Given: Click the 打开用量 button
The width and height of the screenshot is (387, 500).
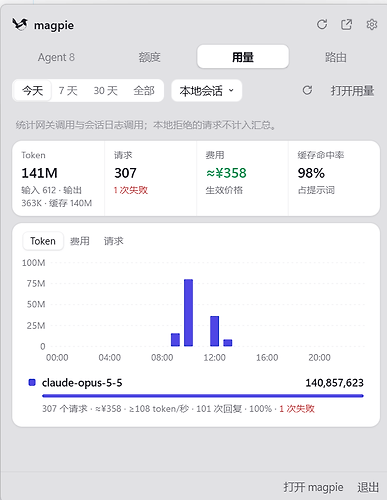Looking at the screenshot, I should click(353, 91).
